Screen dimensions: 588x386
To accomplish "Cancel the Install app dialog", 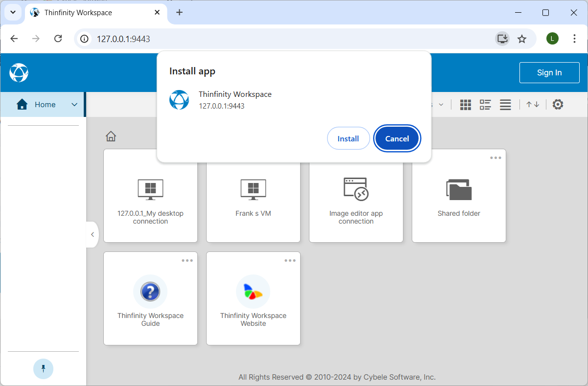I will click(397, 138).
